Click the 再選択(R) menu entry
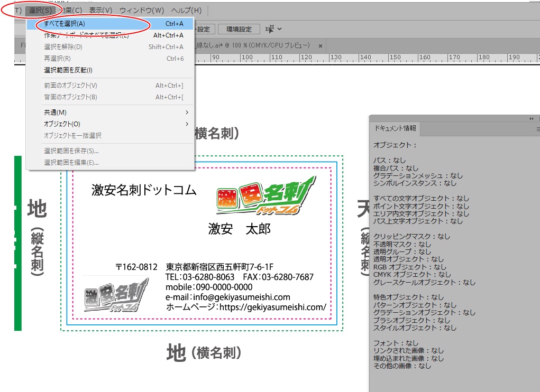The height and width of the screenshot is (392, 540). pos(110,59)
